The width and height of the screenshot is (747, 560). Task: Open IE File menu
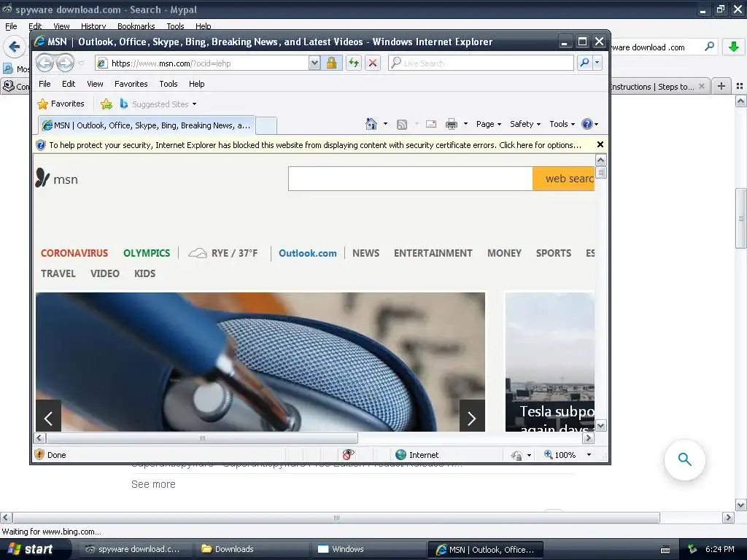tap(44, 84)
